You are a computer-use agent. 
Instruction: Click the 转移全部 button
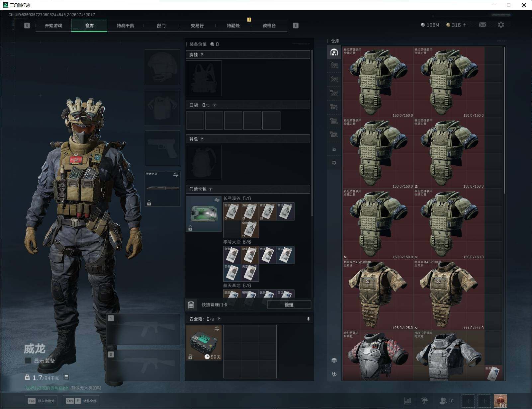tap(81, 401)
